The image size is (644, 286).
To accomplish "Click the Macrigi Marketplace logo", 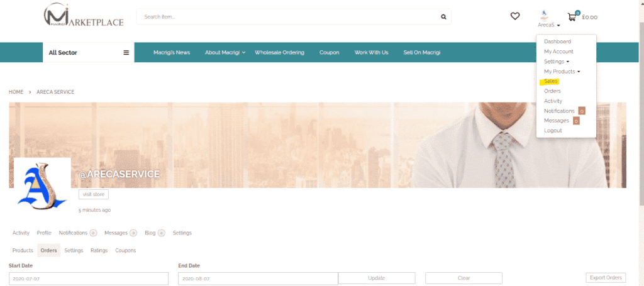I will [x=84, y=15].
